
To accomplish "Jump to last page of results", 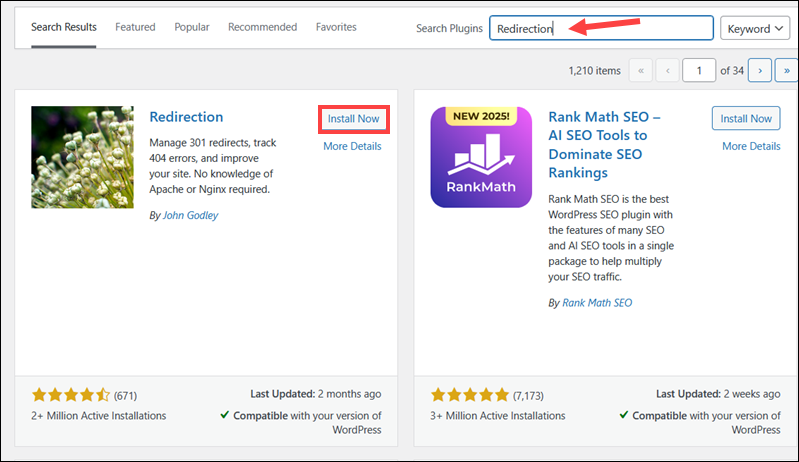I will [787, 70].
